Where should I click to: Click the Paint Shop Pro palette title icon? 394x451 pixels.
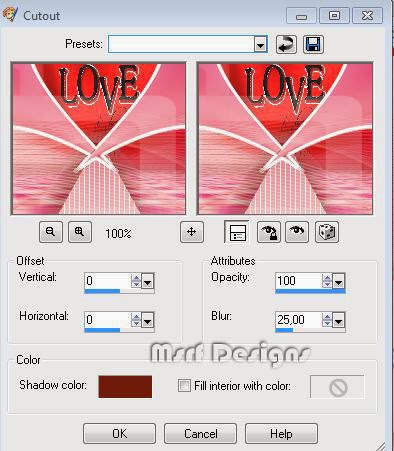pos(10,15)
